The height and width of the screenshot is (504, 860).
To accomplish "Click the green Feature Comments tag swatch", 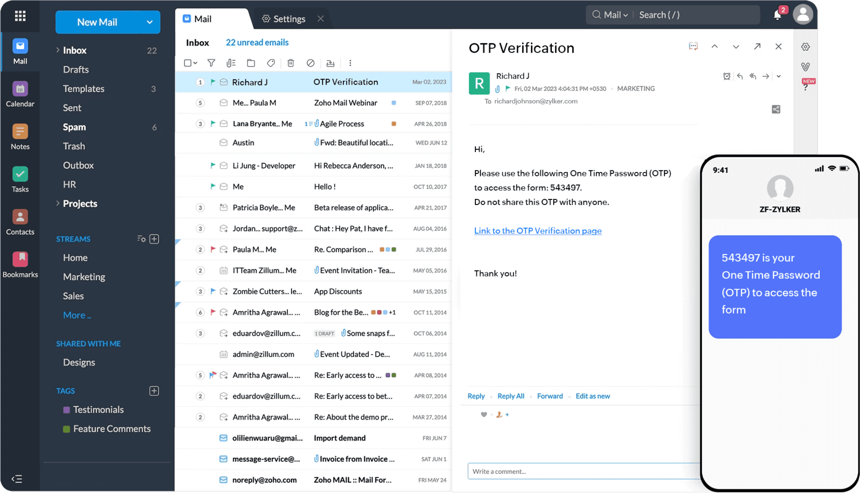I will point(66,429).
